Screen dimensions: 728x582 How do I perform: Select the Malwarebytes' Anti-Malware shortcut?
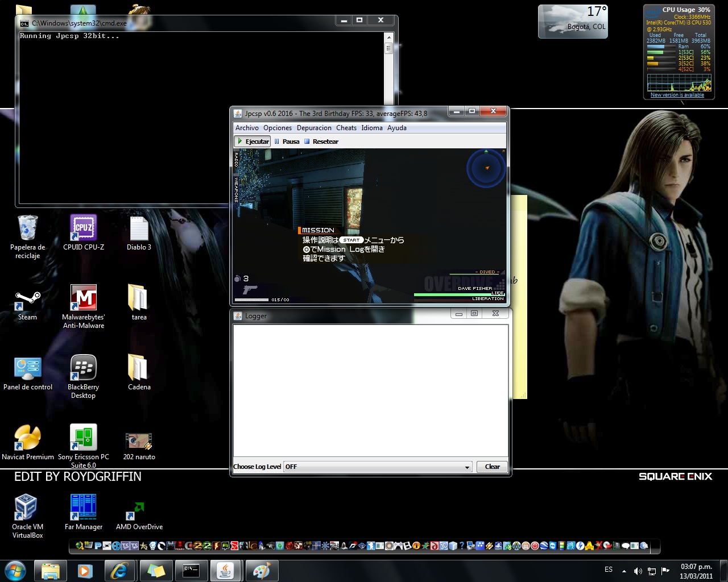[84, 307]
